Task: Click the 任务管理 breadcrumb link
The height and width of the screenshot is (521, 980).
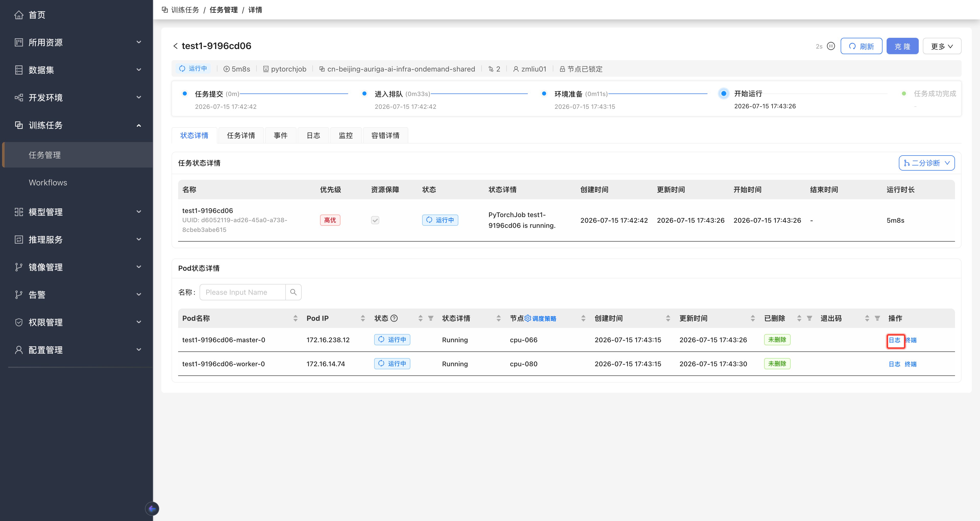Action: point(224,10)
